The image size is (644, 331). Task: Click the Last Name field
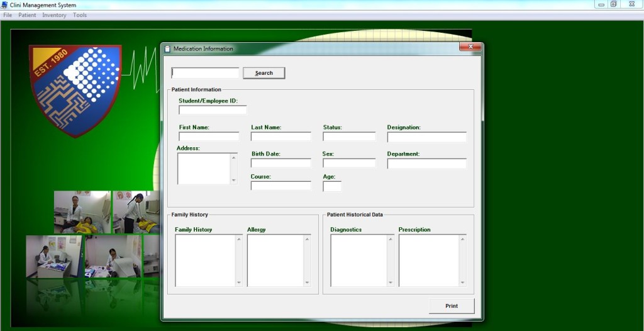pos(281,137)
